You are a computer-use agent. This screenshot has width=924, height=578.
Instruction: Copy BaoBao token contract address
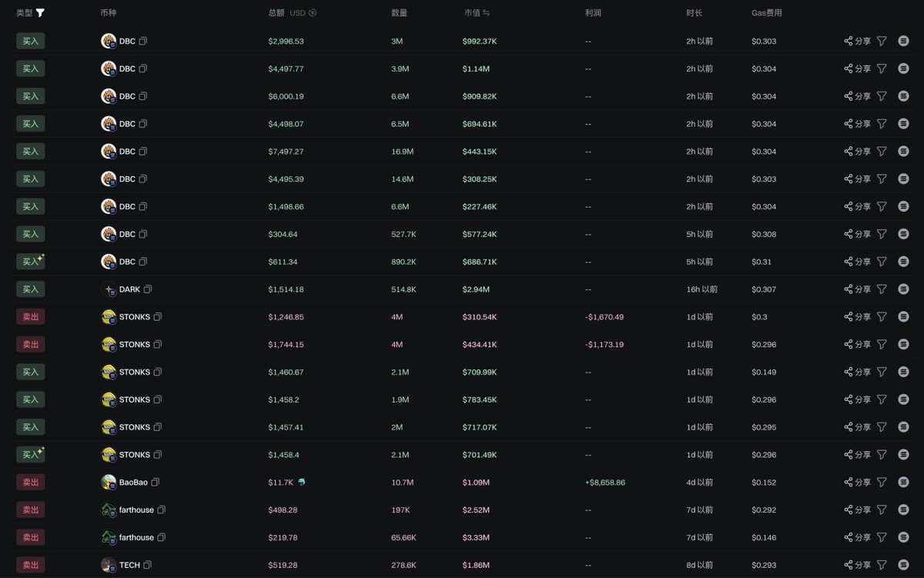click(156, 483)
